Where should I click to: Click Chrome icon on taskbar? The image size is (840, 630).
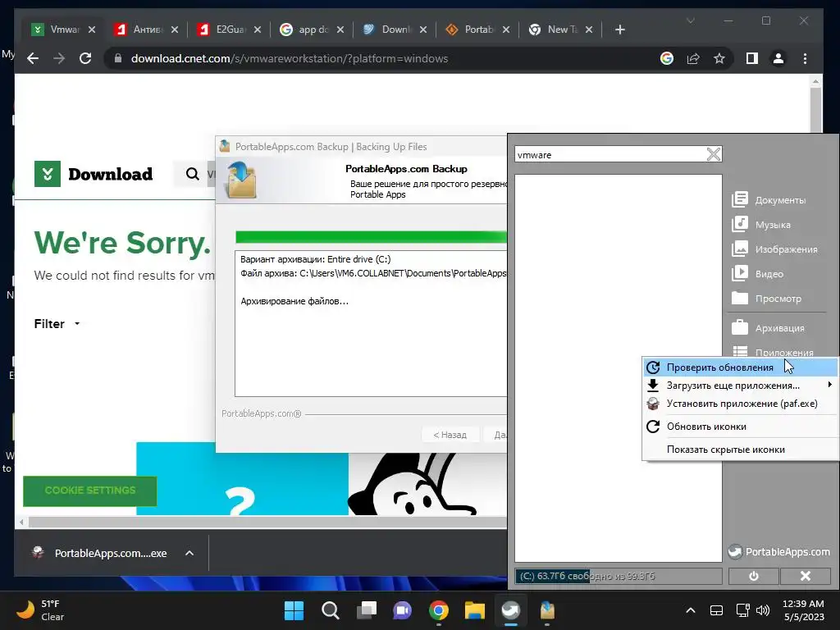pyautogui.click(x=438, y=610)
